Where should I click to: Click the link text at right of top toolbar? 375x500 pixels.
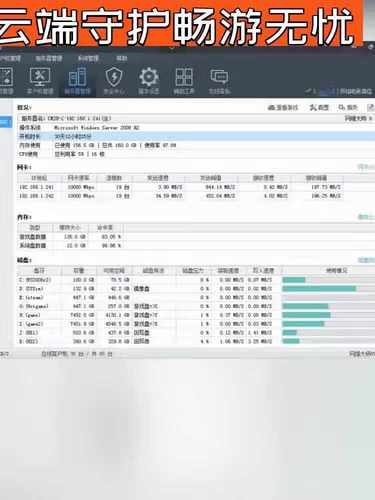click(x=355, y=91)
